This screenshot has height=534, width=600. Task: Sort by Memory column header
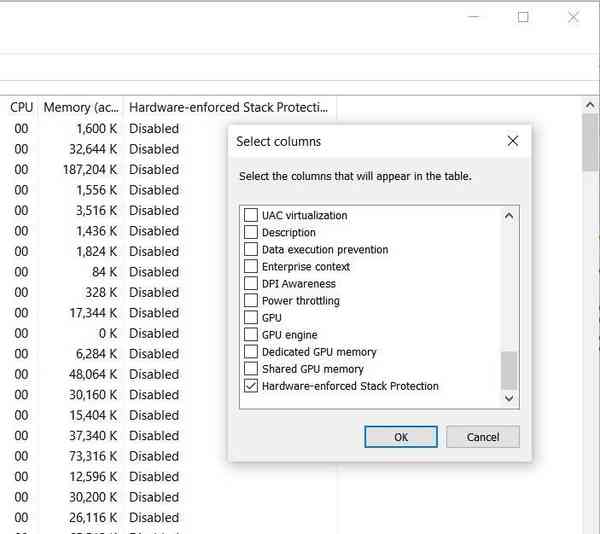coord(80,107)
